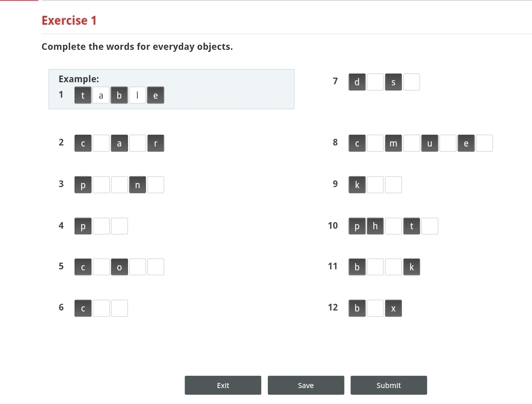Image resolution: width=532 pixels, height=404 pixels.
Task: Select the blank between 'c' and 'o' in word 5
Action: (101, 267)
